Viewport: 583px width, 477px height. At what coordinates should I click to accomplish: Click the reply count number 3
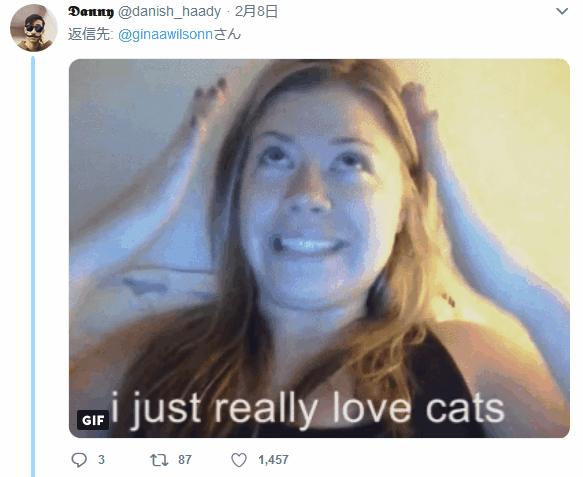click(x=102, y=460)
